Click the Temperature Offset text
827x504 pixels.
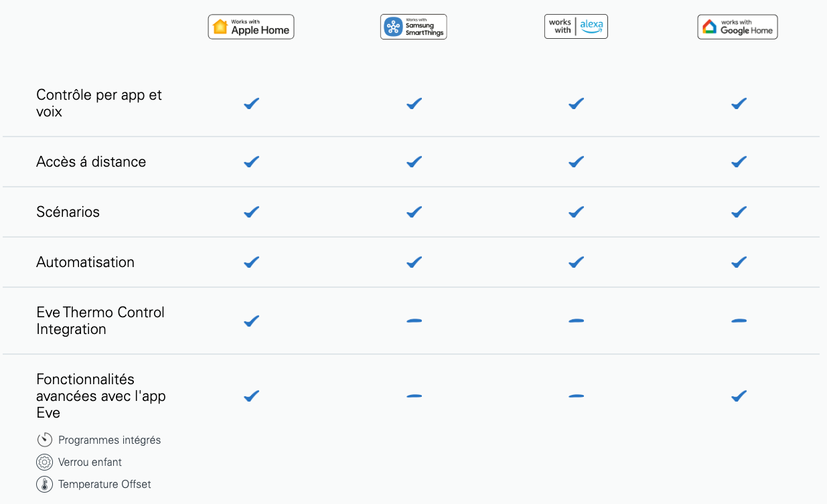104,485
